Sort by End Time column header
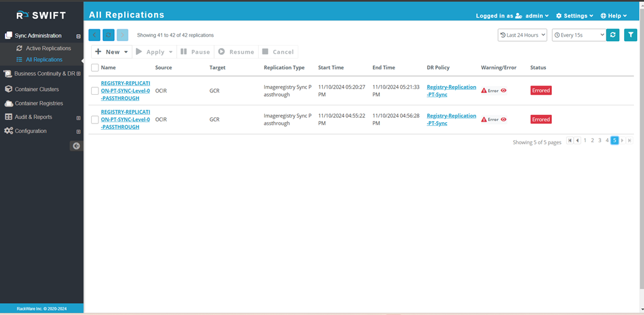 [x=384, y=67]
